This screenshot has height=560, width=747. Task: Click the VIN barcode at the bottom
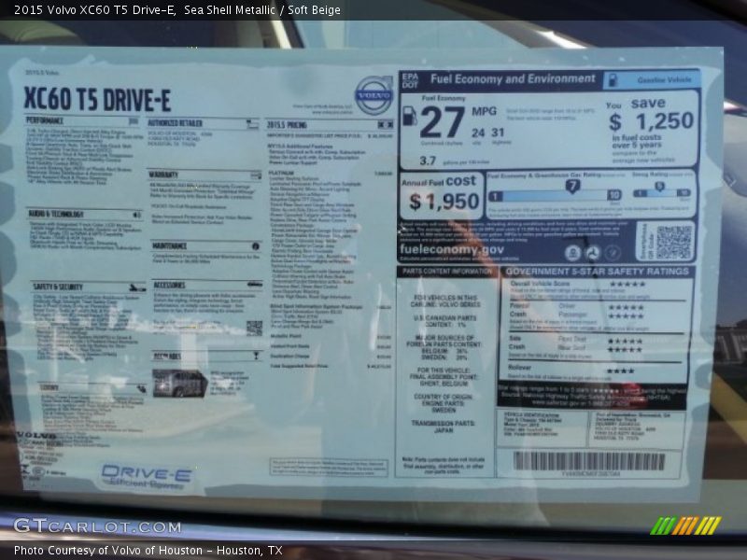588,461
